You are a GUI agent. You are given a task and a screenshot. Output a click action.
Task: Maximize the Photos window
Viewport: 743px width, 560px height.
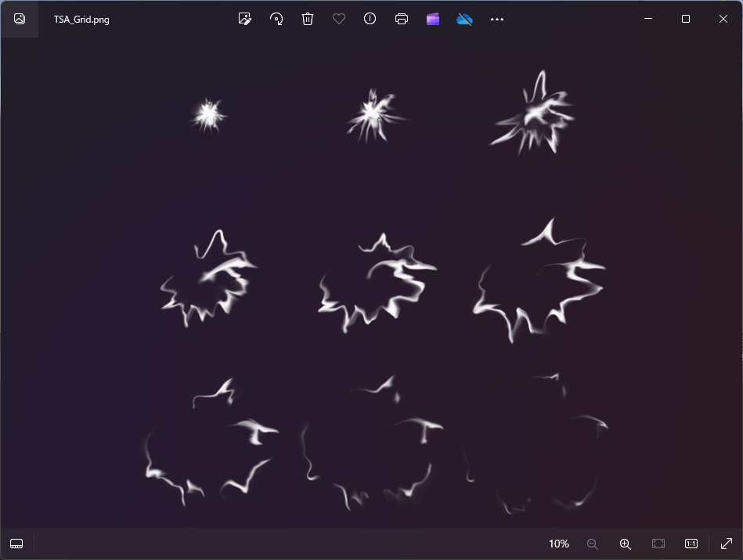pyautogui.click(x=686, y=19)
